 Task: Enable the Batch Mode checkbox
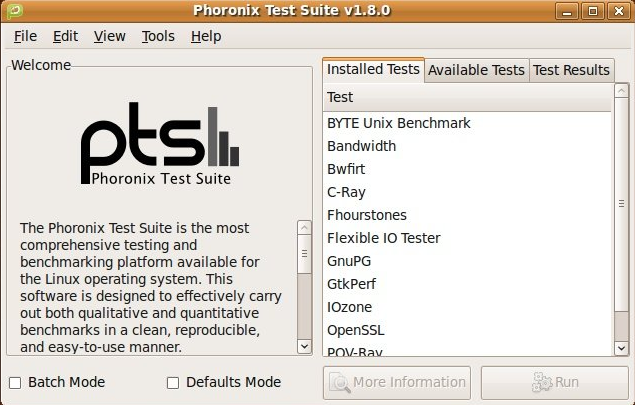point(15,382)
